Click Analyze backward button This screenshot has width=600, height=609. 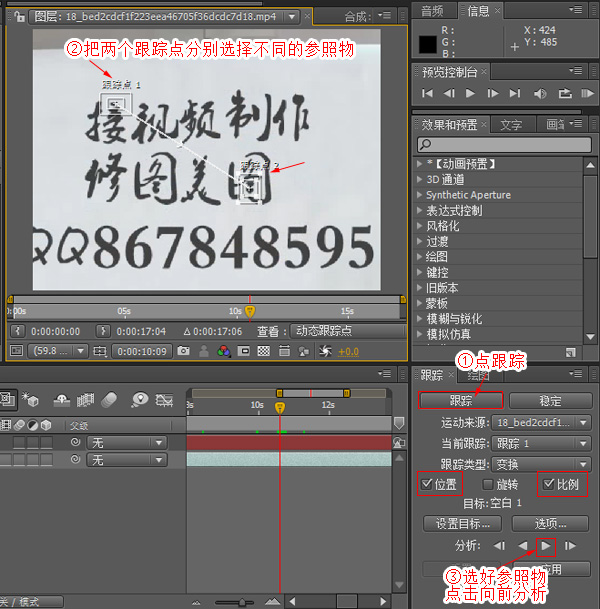coord(523,546)
